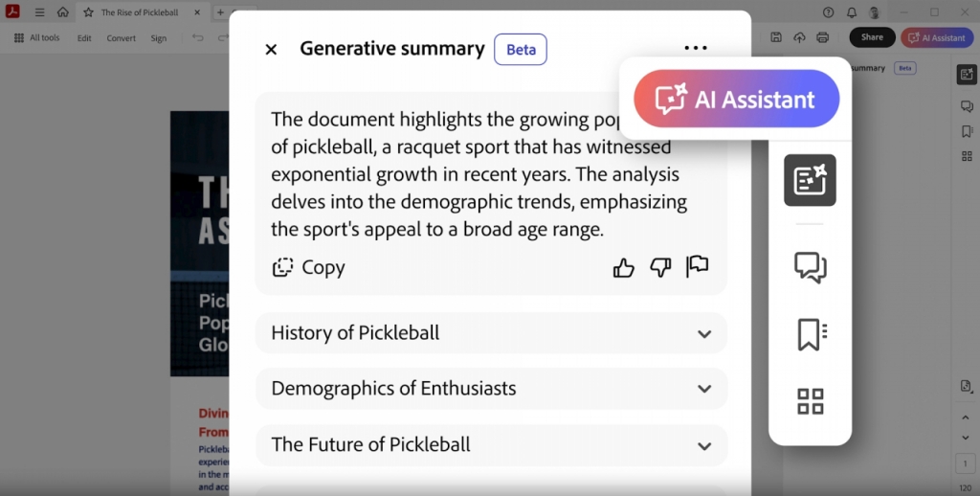980x496 pixels.
Task: Open the All tools menu
Action: point(36,38)
